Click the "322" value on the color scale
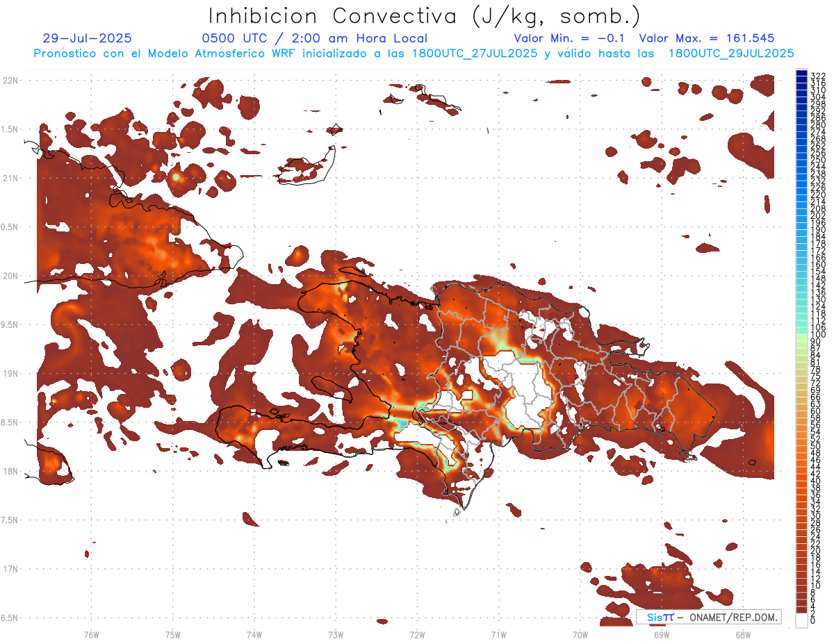This screenshot has width=834, height=644. 817,76
